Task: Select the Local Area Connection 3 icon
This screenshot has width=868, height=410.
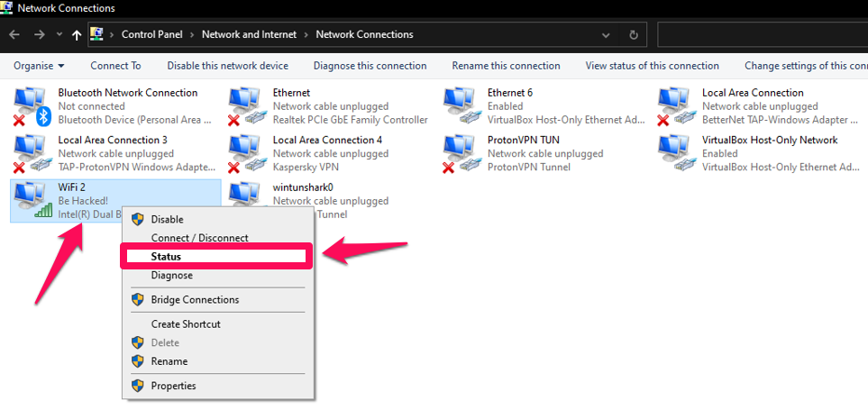Action: tap(32, 154)
